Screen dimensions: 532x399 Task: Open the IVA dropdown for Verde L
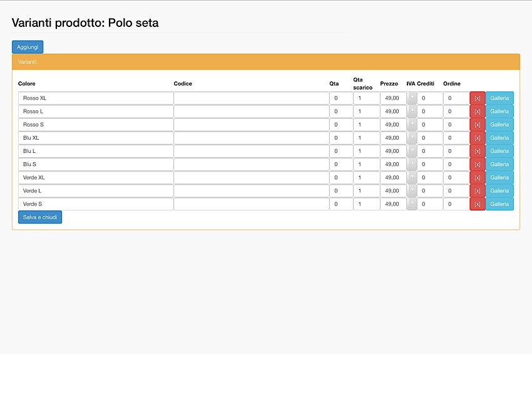(x=412, y=190)
